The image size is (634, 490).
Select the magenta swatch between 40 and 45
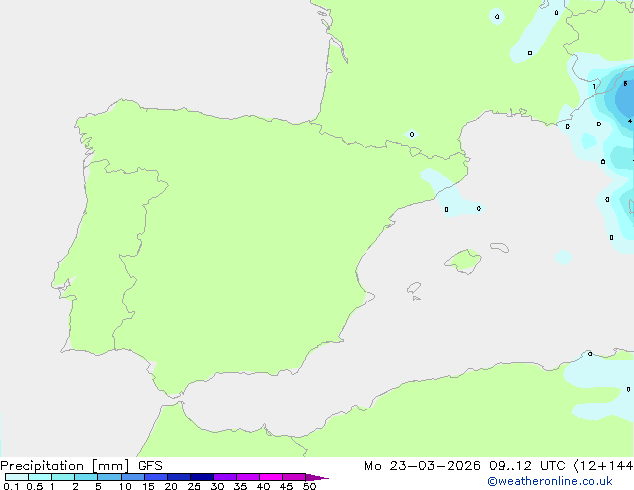(271, 477)
